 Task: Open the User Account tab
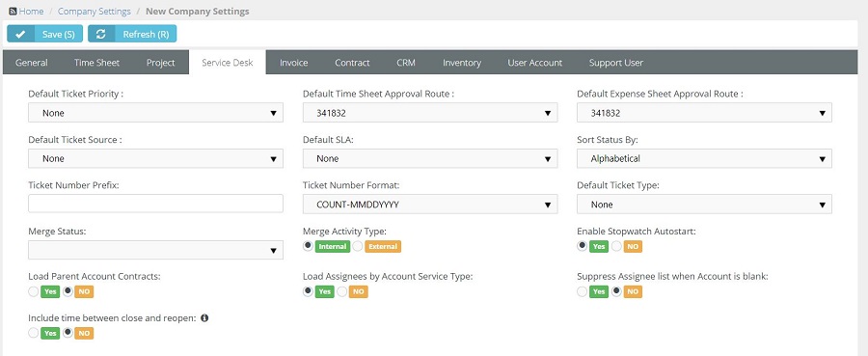(534, 63)
